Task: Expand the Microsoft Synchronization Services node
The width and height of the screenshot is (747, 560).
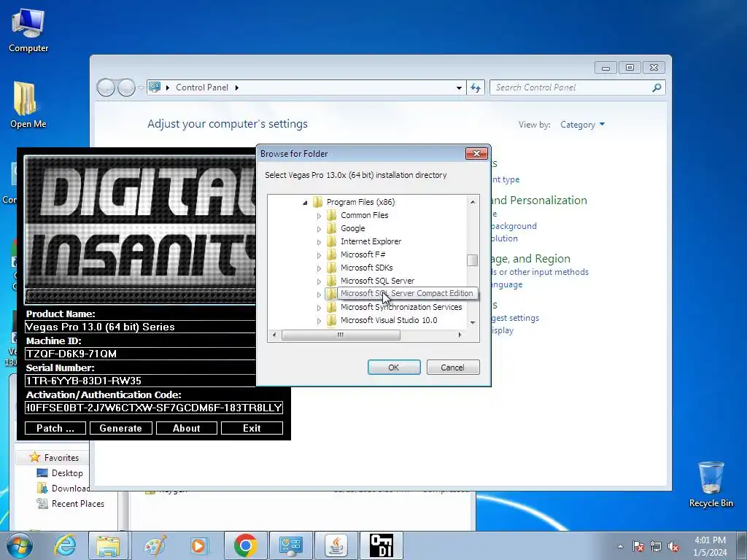Action: (320, 308)
